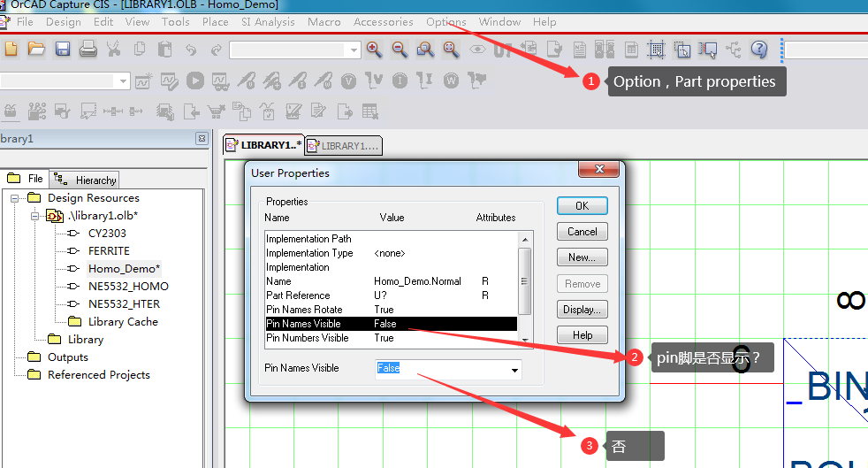The image size is (868, 468).
Task: Click the Copy toolbar icon
Action: tap(140, 50)
